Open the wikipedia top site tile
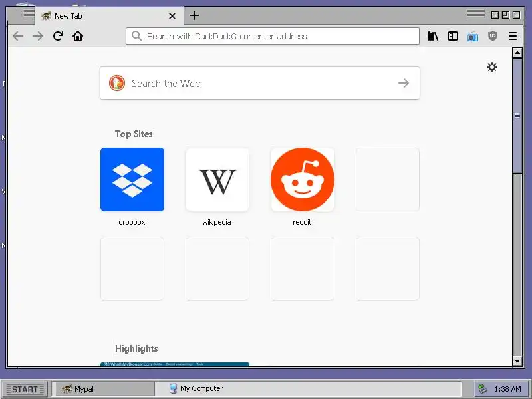The height and width of the screenshot is (399, 532). click(x=217, y=180)
